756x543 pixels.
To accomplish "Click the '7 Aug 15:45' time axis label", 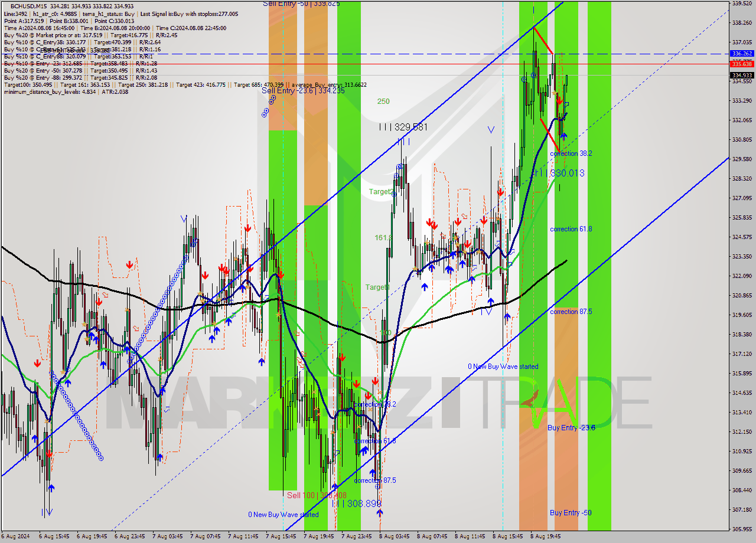I will [x=282, y=537].
